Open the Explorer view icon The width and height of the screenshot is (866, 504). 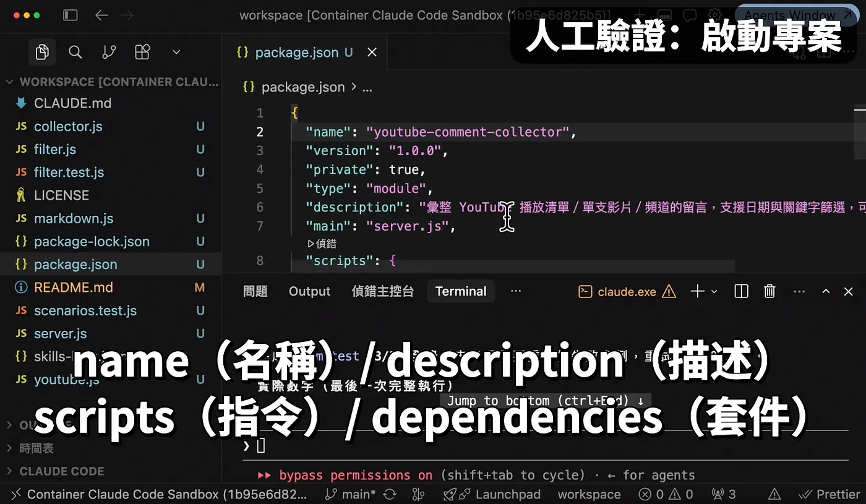tap(42, 53)
